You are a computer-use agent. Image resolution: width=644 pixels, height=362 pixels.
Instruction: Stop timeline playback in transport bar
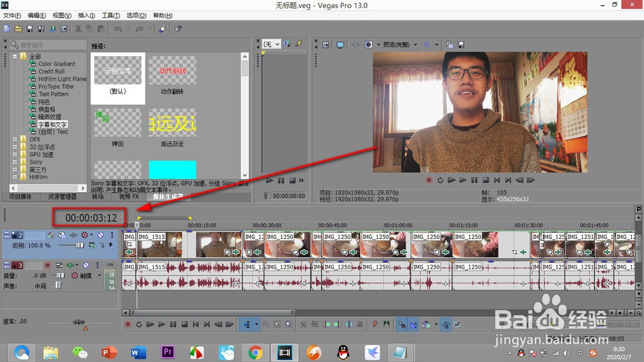pyautogui.click(x=184, y=325)
